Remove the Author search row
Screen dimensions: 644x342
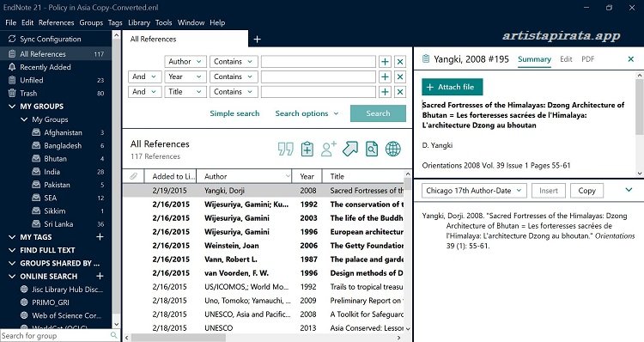click(x=400, y=62)
